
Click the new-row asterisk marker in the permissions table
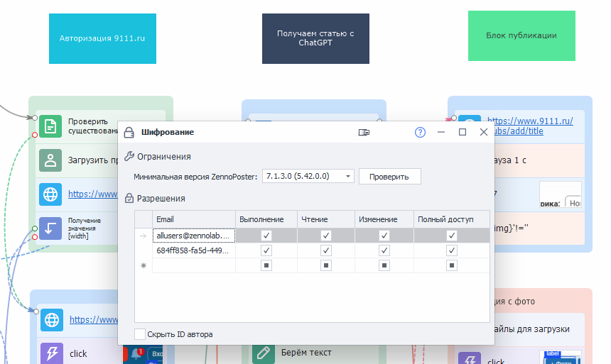144,265
